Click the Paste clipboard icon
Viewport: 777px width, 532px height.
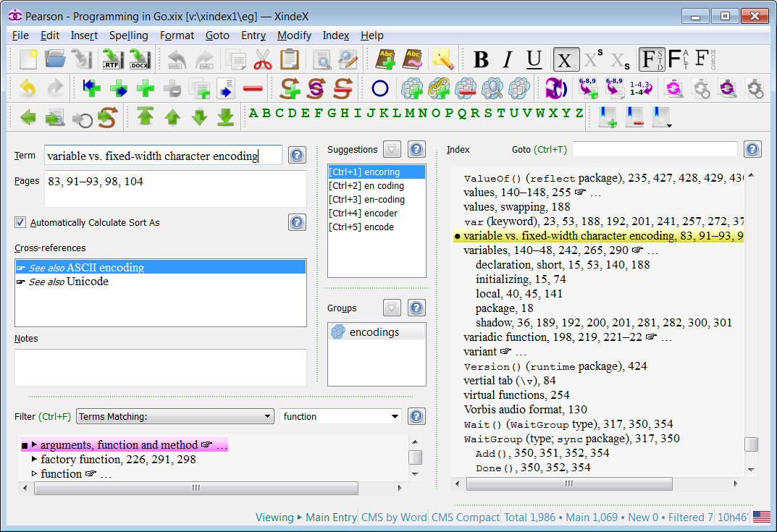tap(290, 59)
